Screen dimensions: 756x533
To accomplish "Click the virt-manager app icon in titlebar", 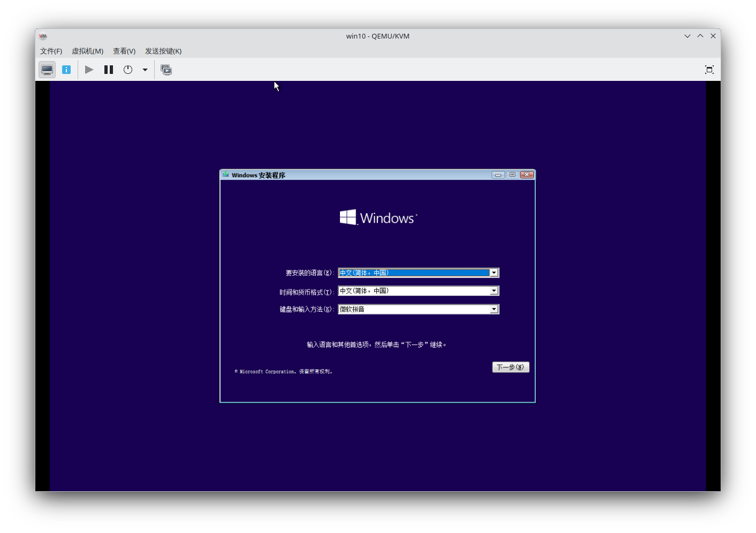I will pyautogui.click(x=43, y=36).
